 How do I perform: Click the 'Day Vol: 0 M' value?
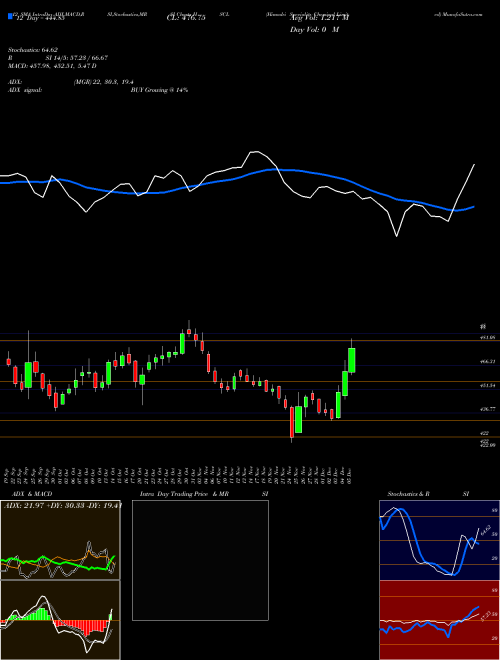pyautogui.click(x=314, y=30)
